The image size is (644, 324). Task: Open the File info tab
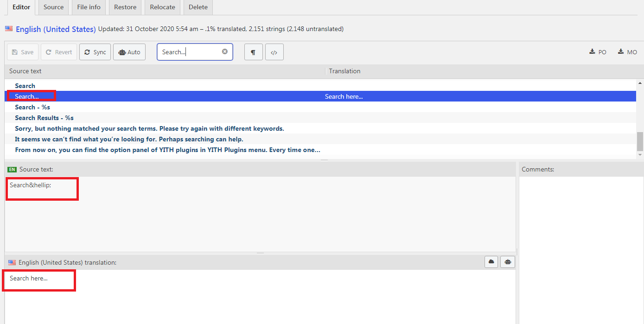click(89, 7)
